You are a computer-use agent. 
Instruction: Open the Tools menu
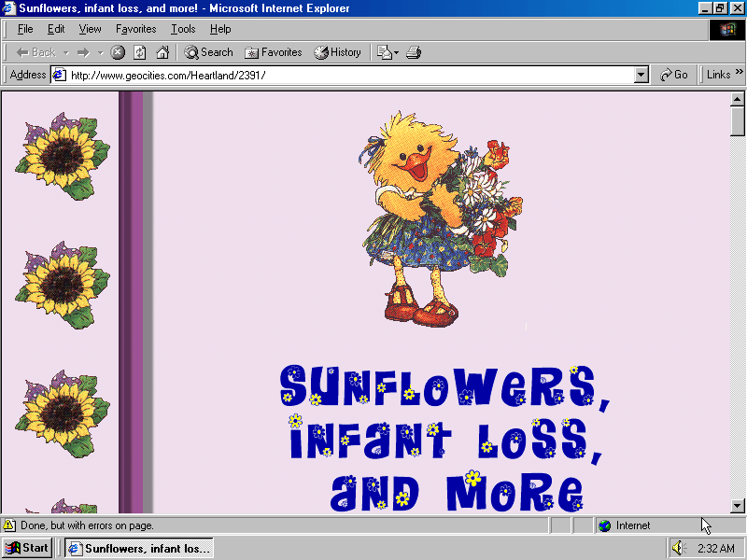pyautogui.click(x=183, y=29)
